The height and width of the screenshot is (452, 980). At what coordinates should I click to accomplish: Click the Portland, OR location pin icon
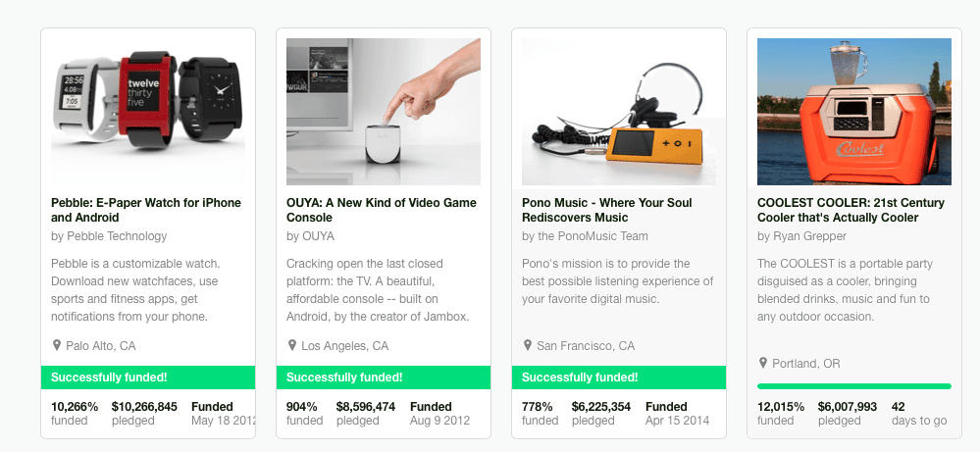click(763, 363)
